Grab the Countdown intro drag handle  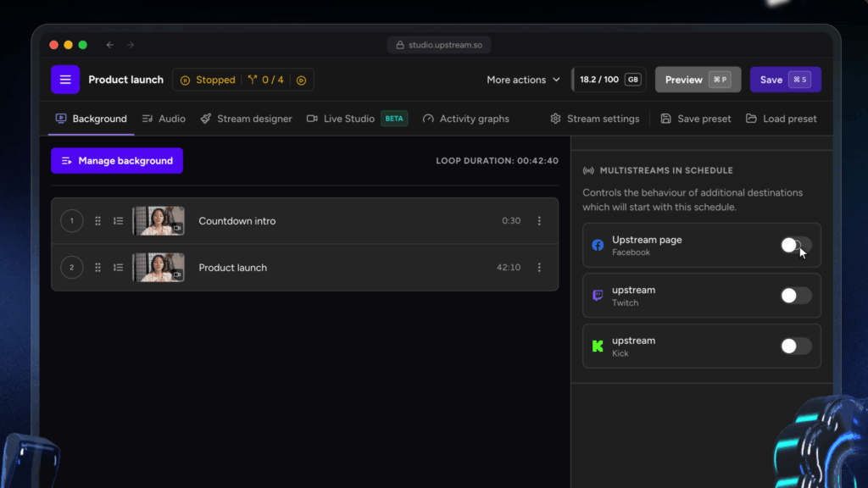(97, 221)
